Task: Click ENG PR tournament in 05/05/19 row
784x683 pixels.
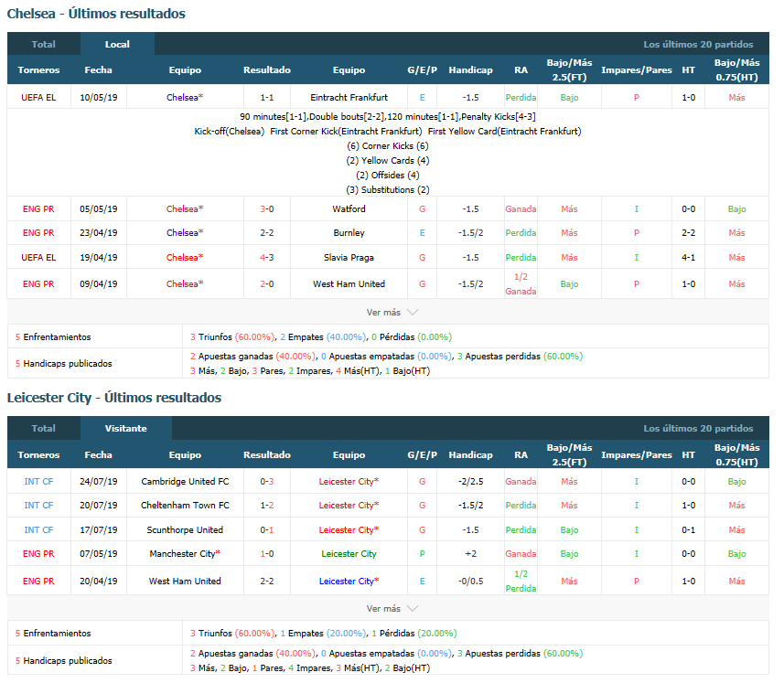Action: pyautogui.click(x=38, y=208)
